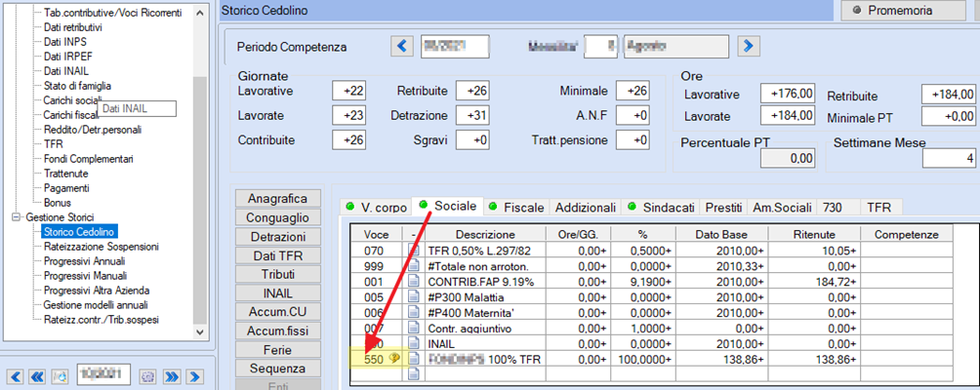This screenshot has width=980, height=390.
Task: Click the double left arrow navigation button
Action: (x=36, y=376)
